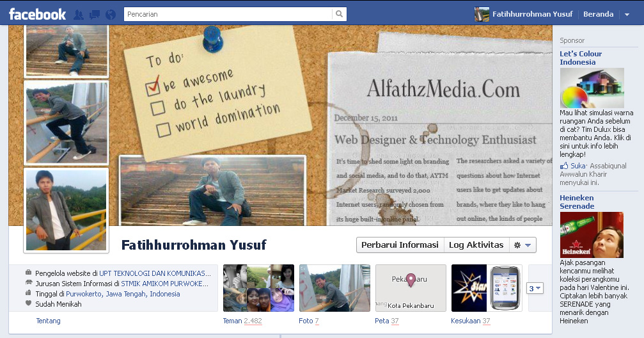
Task: Click the Fatihhurrohman Yusuf profile name heading
Action: pyautogui.click(x=194, y=245)
